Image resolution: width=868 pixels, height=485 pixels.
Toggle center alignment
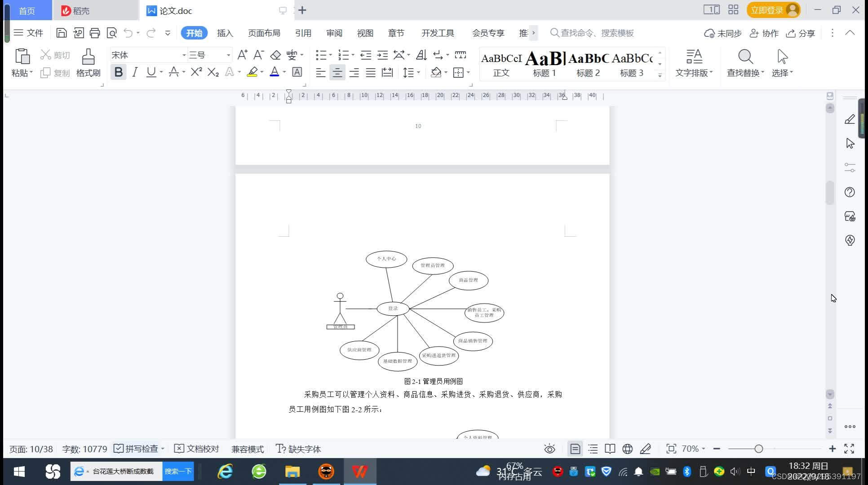pyautogui.click(x=337, y=72)
